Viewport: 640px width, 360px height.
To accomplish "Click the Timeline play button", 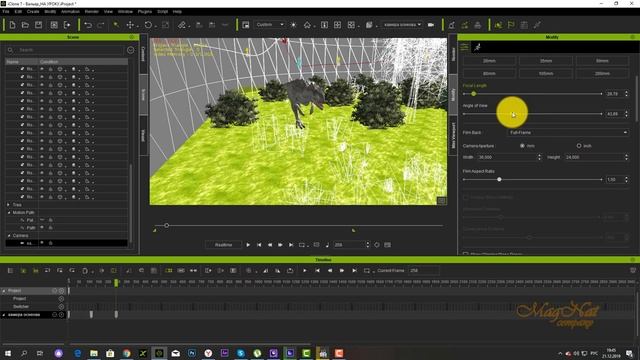I will tap(304, 271).
